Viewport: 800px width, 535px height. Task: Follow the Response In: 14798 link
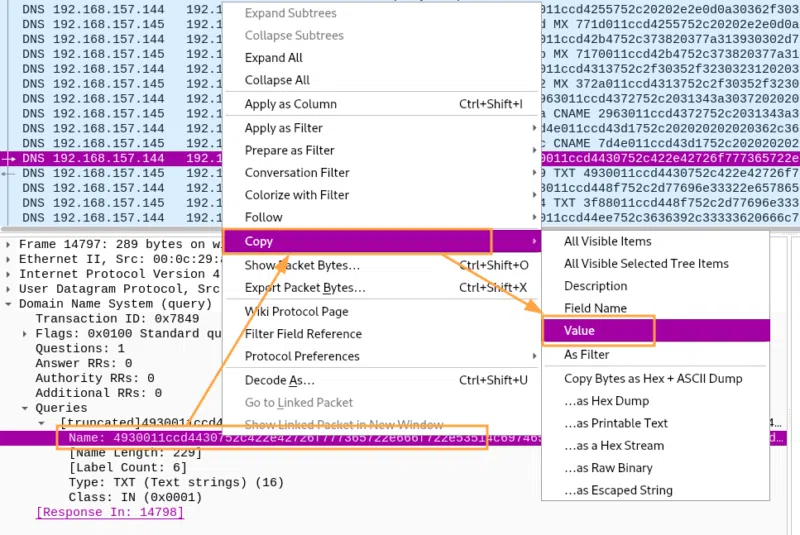point(109,512)
